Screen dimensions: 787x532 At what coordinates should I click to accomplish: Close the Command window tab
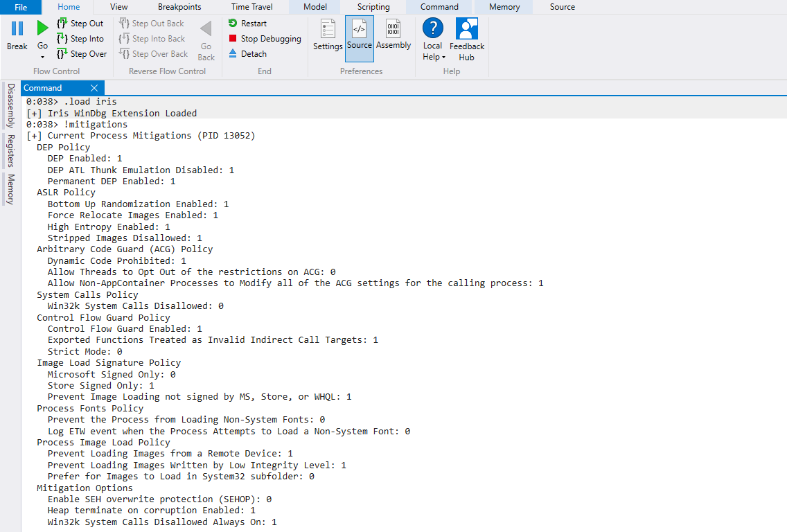pyautogui.click(x=94, y=88)
